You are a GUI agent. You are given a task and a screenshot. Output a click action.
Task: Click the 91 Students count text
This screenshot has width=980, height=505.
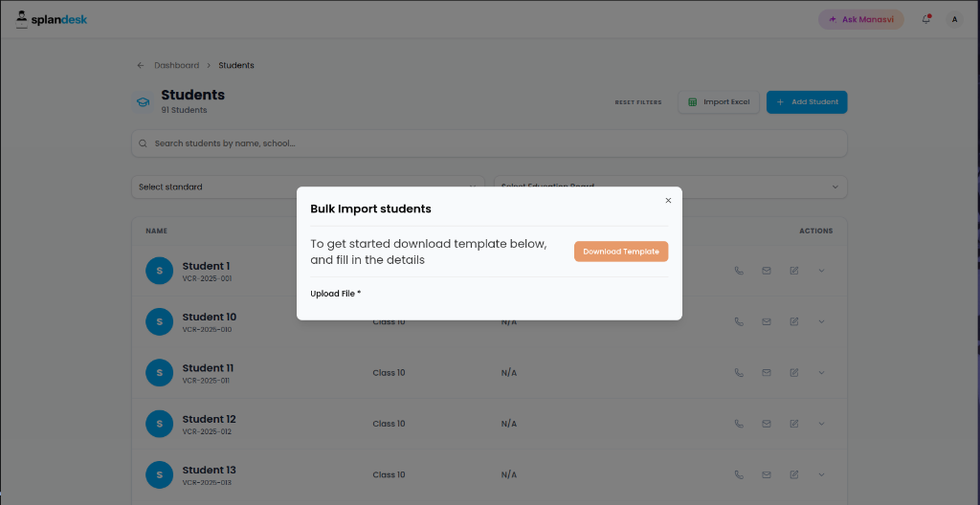coord(184,111)
